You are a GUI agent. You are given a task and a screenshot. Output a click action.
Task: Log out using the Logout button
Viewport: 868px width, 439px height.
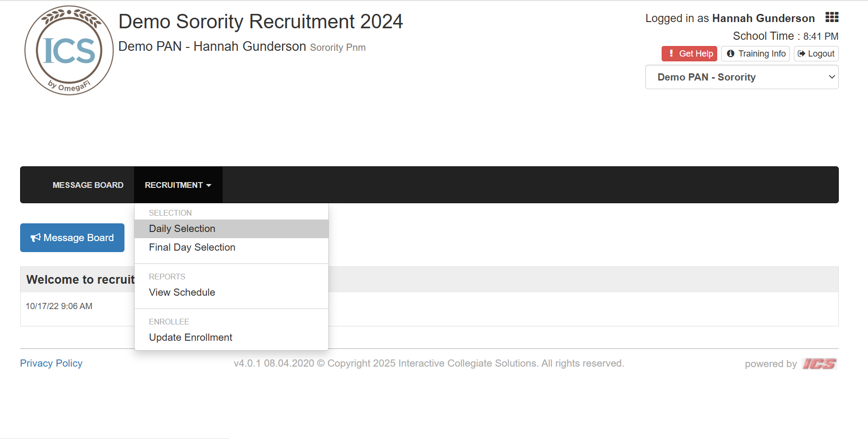(x=816, y=54)
